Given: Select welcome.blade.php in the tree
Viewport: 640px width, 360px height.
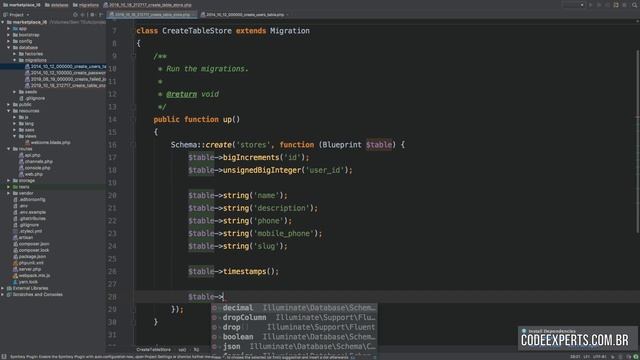Looking at the screenshot, I should point(48,142).
